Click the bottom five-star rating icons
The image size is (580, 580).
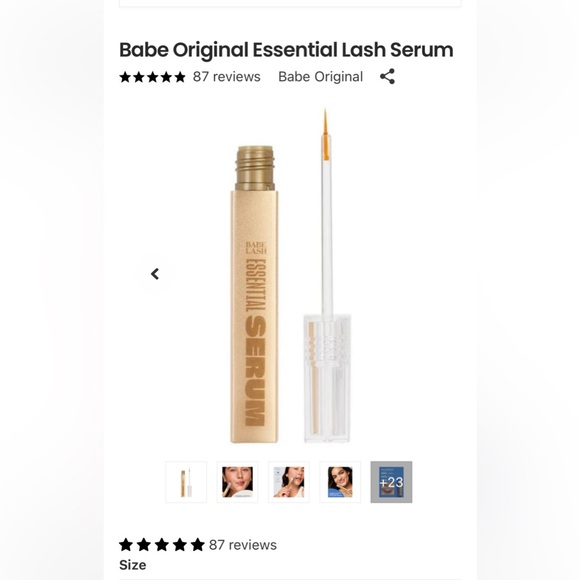(x=162, y=544)
